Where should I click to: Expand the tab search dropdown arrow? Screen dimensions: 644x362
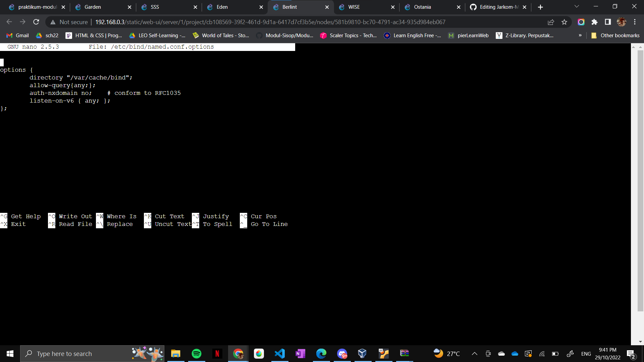coord(577,7)
